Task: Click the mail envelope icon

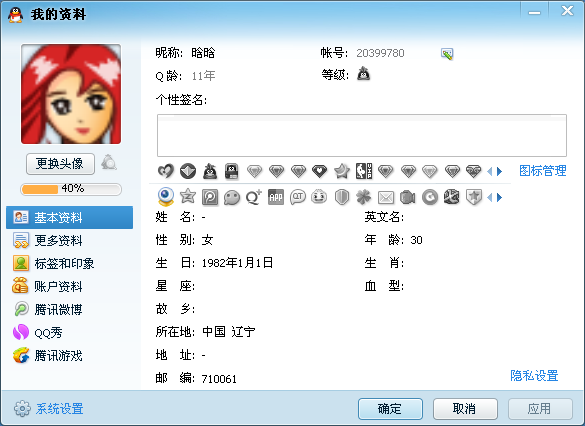Action: click(x=386, y=197)
